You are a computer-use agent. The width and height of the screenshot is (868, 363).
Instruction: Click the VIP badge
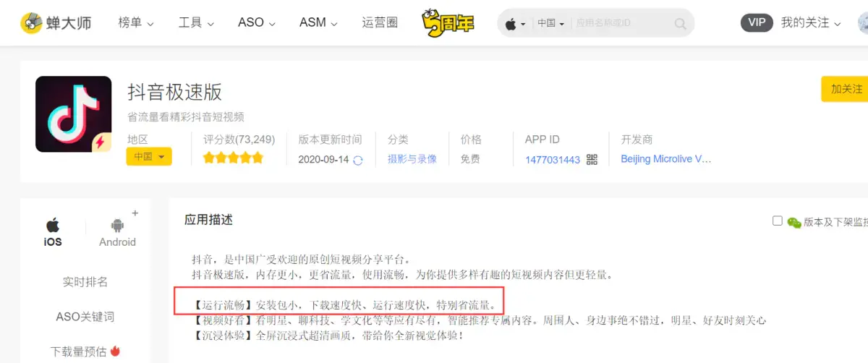tap(757, 22)
